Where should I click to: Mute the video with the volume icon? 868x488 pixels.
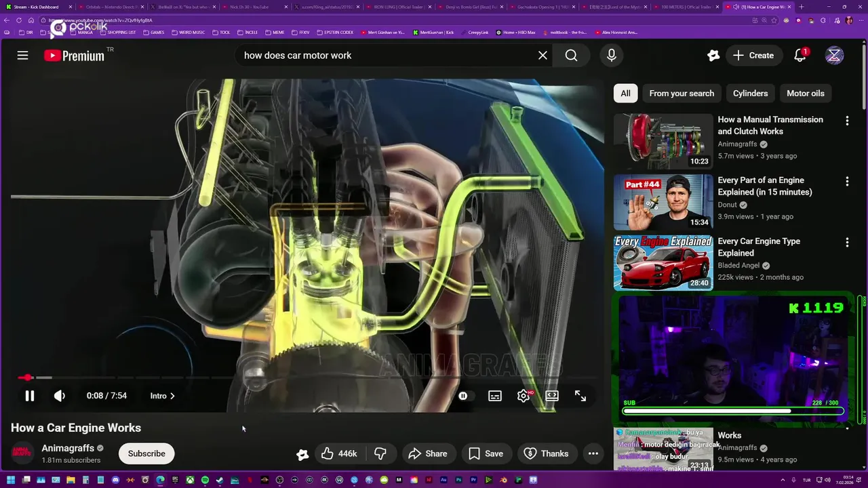60,396
